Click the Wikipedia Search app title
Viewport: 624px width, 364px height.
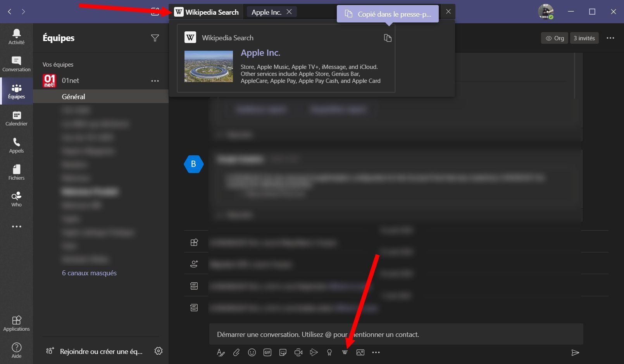(206, 12)
